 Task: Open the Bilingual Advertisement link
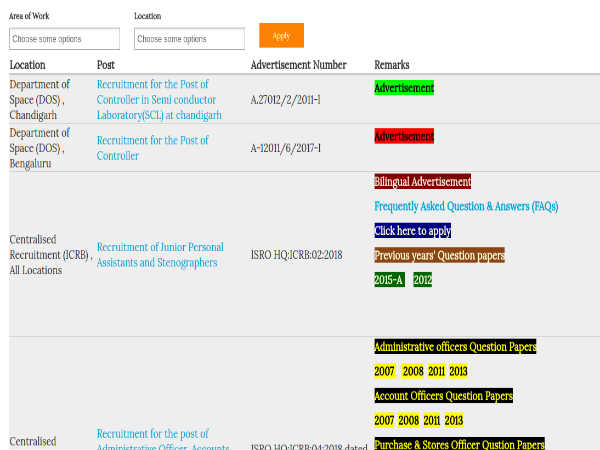coord(422,181)
